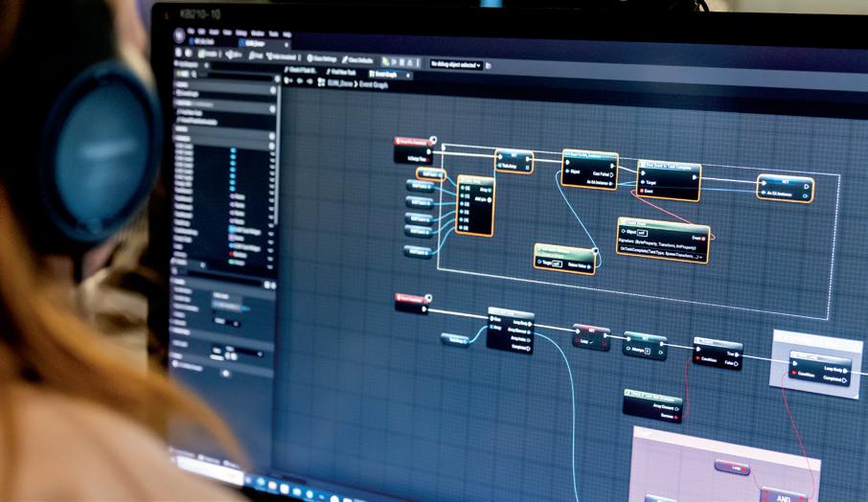Select the Loop variable pill in pink comment
Image resolution: width=868 pixels, height=502 pixels.
pos(732,468)
